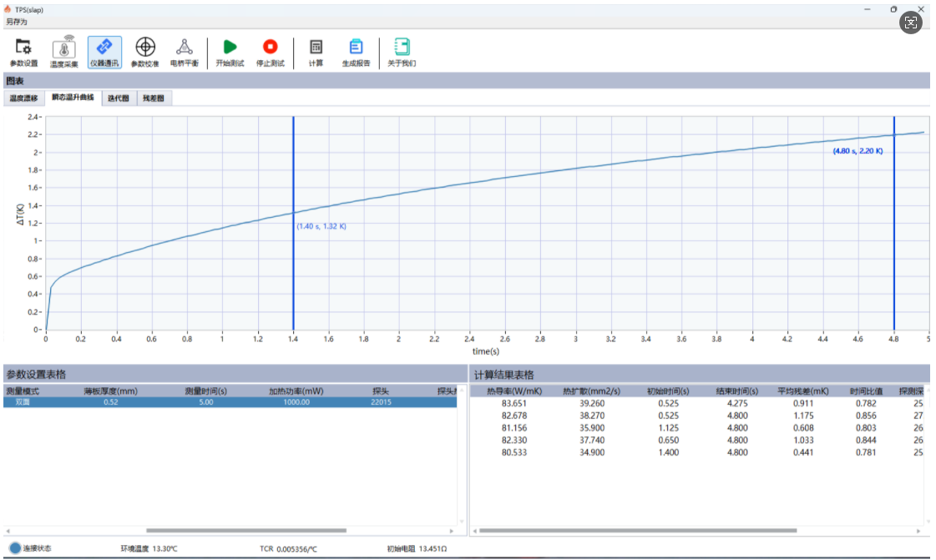Switch to the 迭代图 tab
936x560 pixels.
pyautogui.click(x=118, y=98)
